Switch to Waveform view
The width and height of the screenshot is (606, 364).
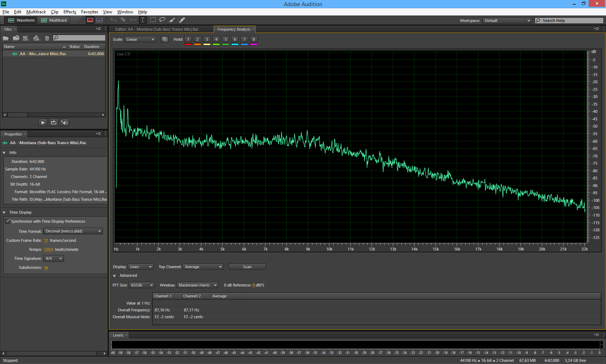click(21, 20)
